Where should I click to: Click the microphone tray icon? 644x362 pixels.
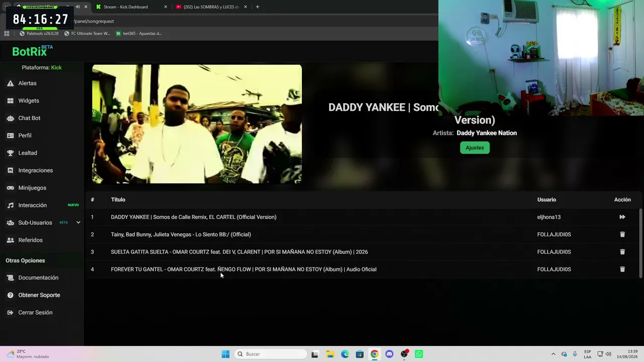(575, 354)
